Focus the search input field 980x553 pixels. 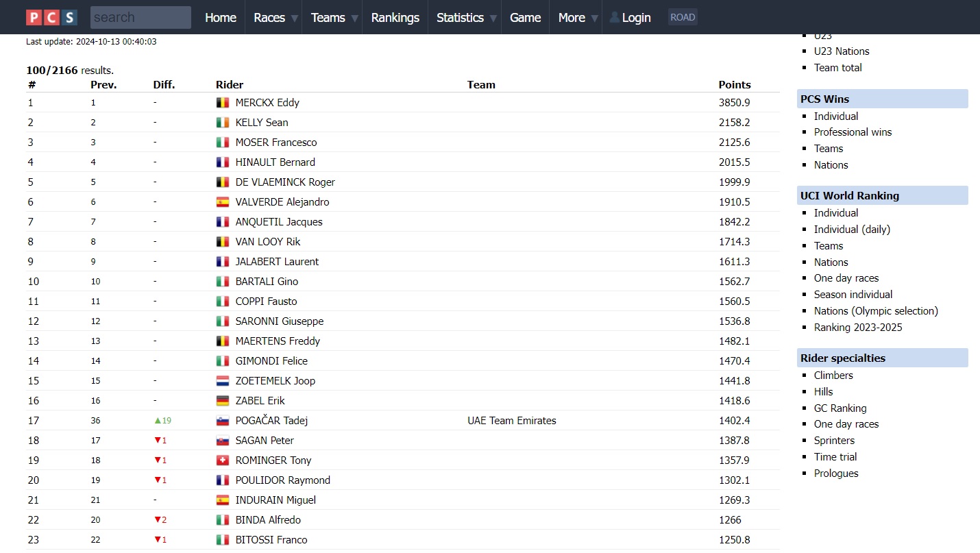coord(140,17)
